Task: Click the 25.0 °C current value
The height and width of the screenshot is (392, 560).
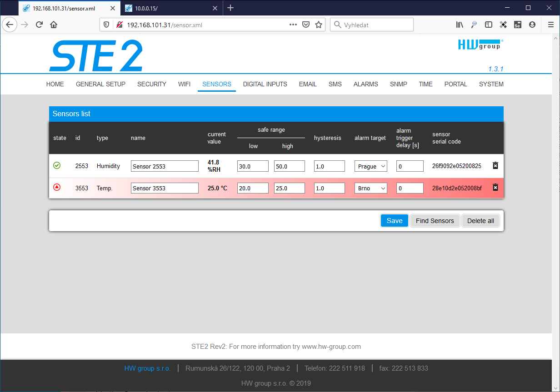Action: click(x=217, y=188)
